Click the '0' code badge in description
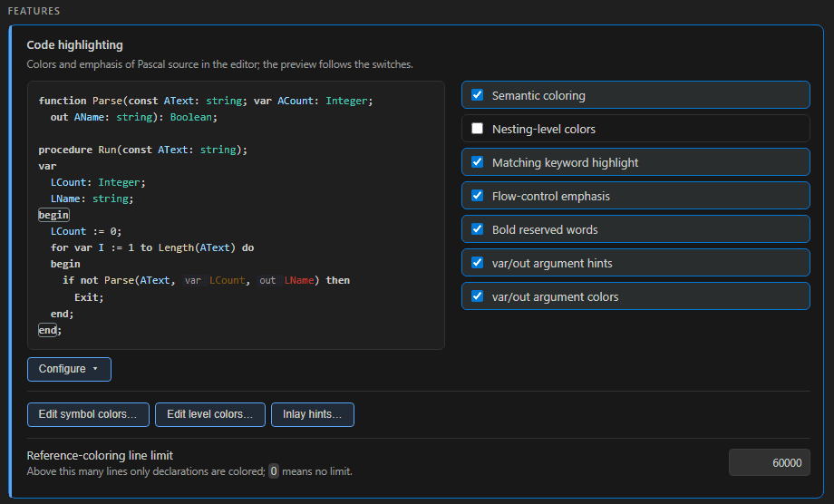The width and height of the screenshot is (834, 504). pyautogui.click(x=274, y=471)
